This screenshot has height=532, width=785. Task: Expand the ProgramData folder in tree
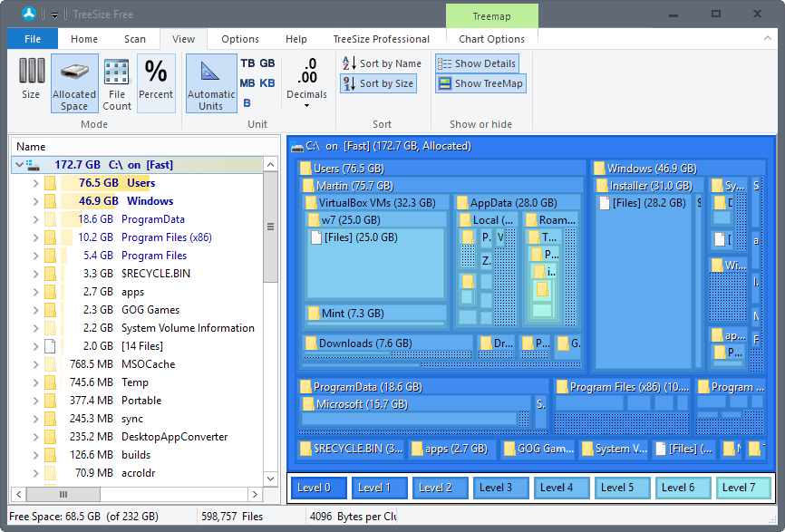coord(35,219)
